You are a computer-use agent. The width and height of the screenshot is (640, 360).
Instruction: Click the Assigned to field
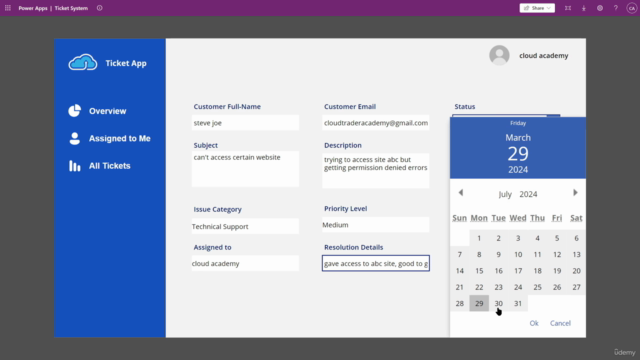tap(245, 263)
